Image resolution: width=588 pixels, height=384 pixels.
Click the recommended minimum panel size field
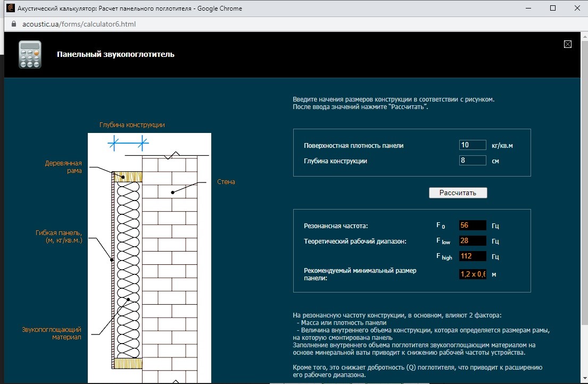point(473,274)
